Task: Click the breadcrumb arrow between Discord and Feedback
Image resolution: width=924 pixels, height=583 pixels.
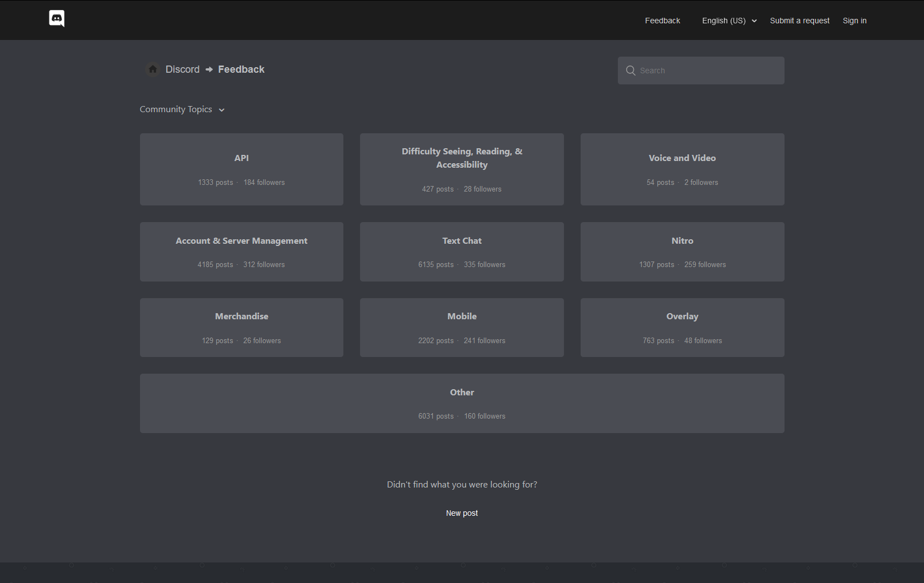Action: (x=209, y=69)
